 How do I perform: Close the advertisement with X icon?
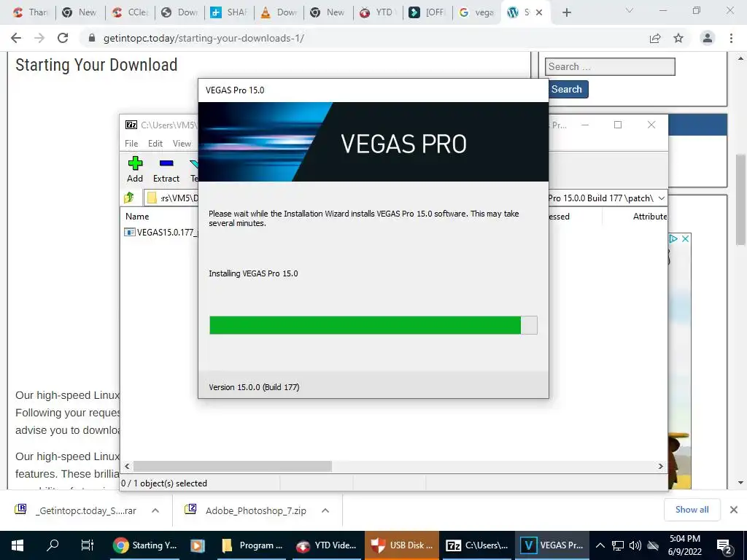(x=685, y=238)
